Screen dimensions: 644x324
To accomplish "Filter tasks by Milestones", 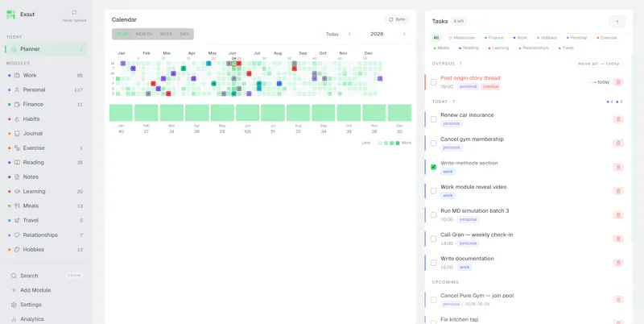I will [461, 38].
